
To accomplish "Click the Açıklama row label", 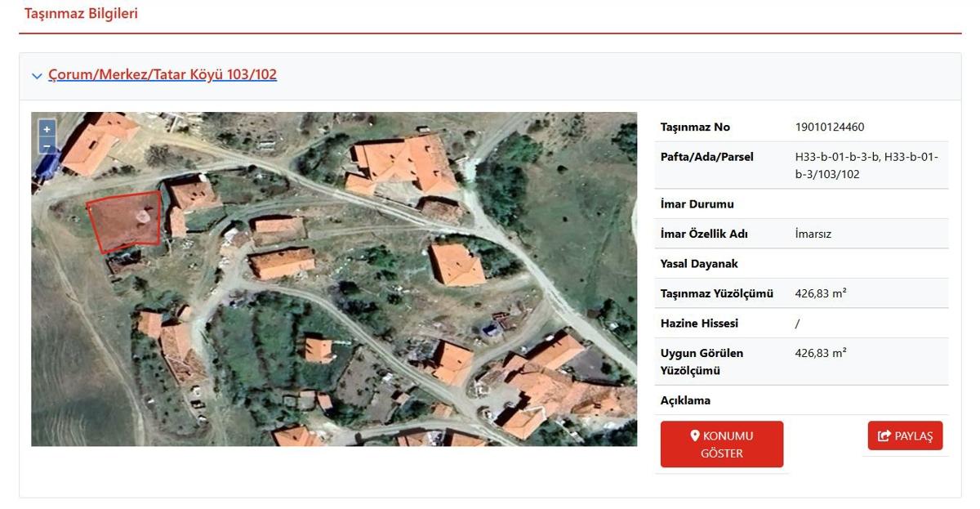I will click(x=685, y=400).
